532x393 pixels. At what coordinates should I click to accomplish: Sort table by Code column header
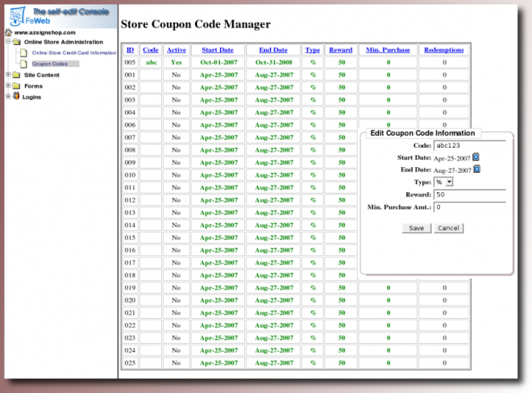pyautogui.click(x=151, y=50)
